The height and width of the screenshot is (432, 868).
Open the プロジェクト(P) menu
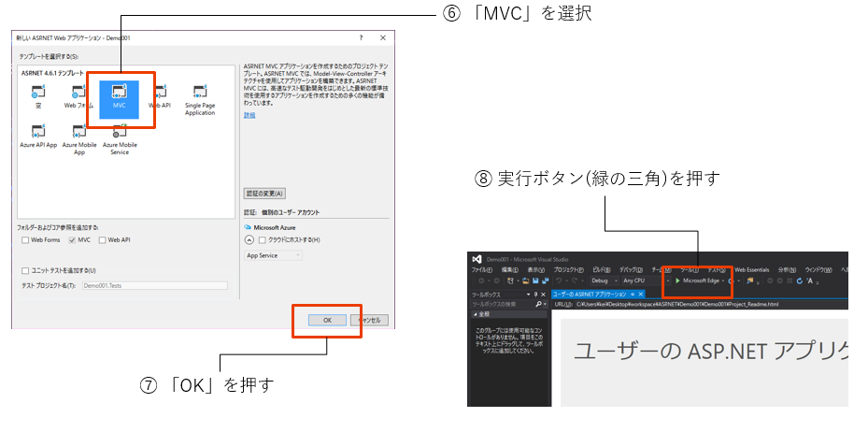click(569, 270)
